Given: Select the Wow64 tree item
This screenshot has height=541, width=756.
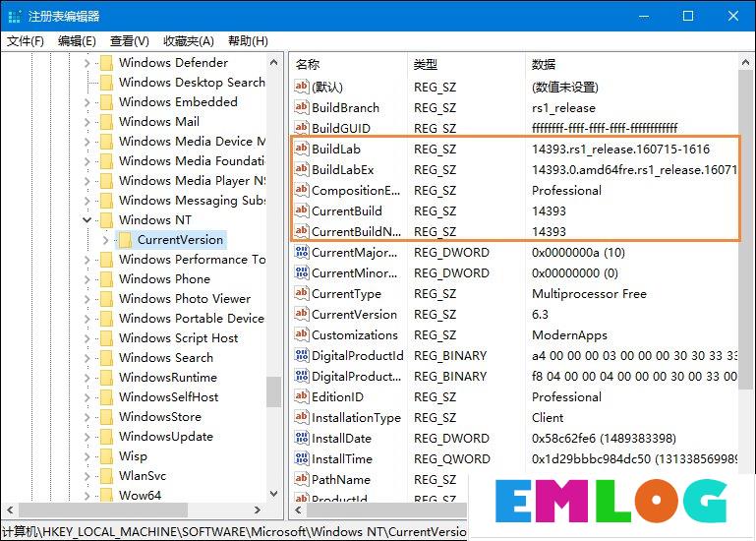Looking at the screenshot, I should coord(140,496).
